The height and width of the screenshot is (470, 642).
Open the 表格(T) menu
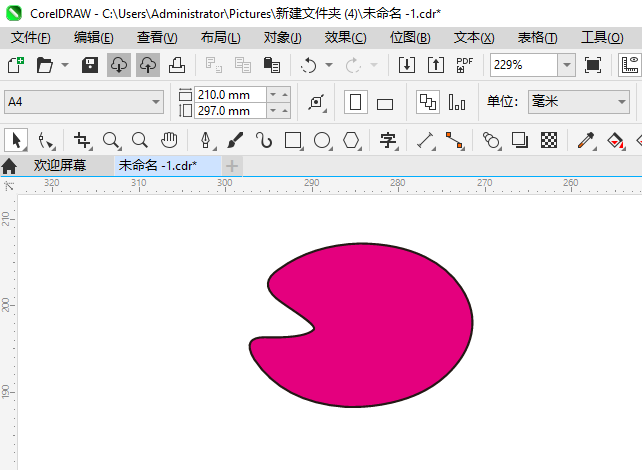[x=537, y=38]
